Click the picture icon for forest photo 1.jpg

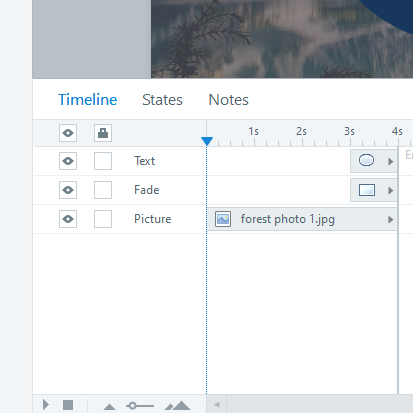click(223, 219)
